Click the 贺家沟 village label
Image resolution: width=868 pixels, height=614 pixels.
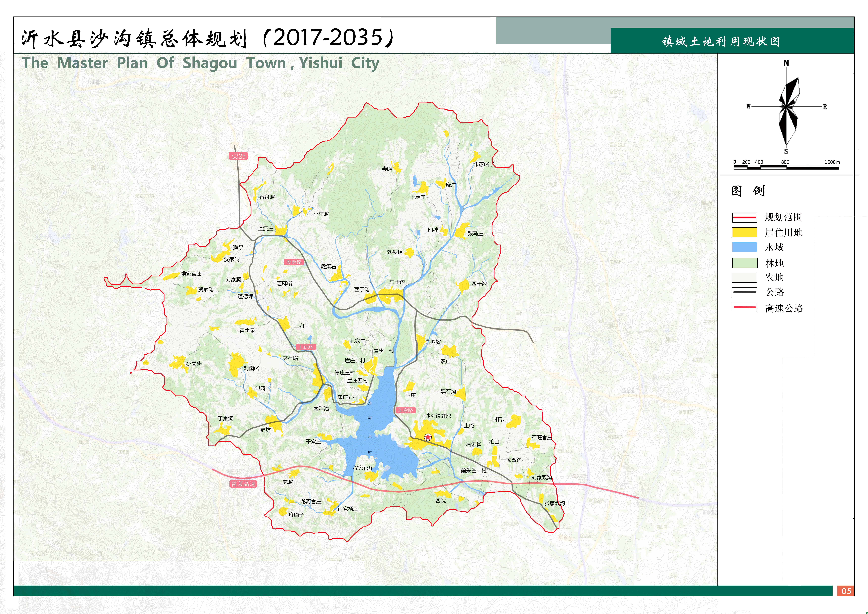point(206,289)
